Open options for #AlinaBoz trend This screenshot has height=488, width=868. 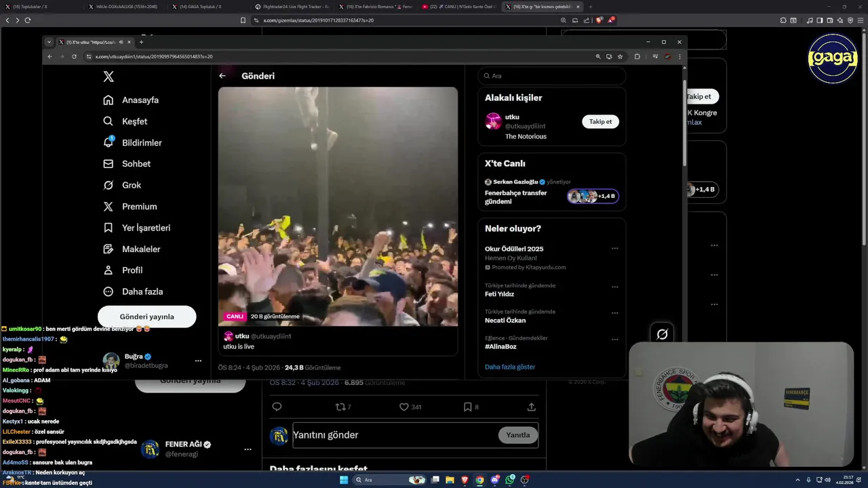pos(614,340)
